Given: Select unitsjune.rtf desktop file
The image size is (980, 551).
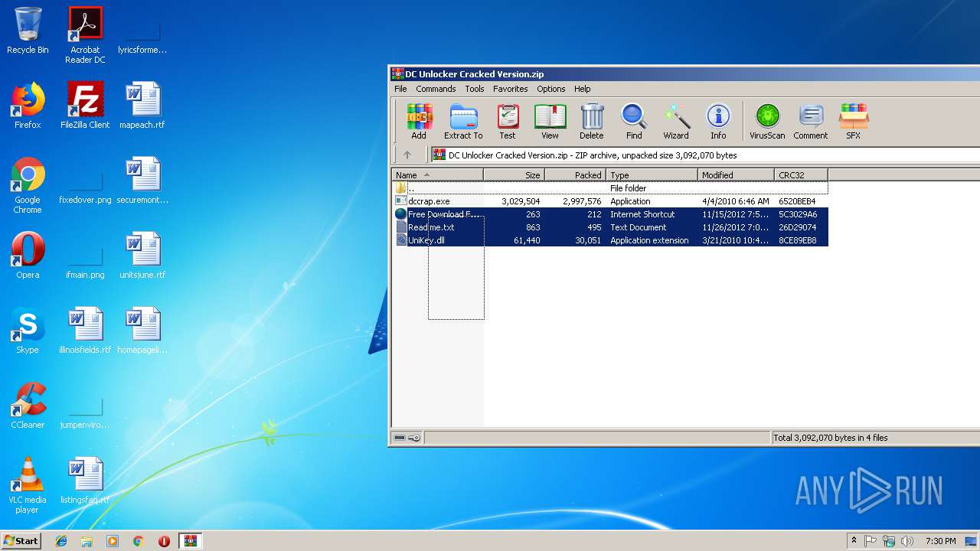Looking at the screenshot, I should tap(142, 256).
